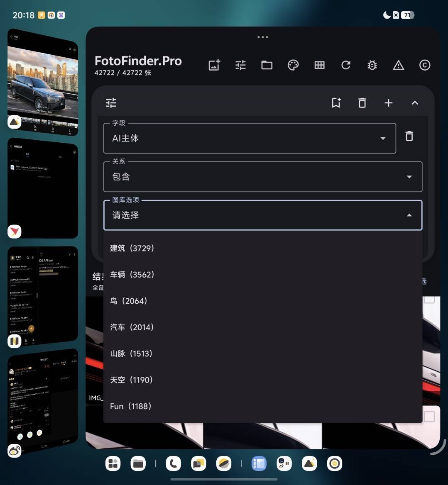Tap the 42722 / 42722 张 photo count
The width and height of the screenshot is (448, 485).
tap(122, 73)
